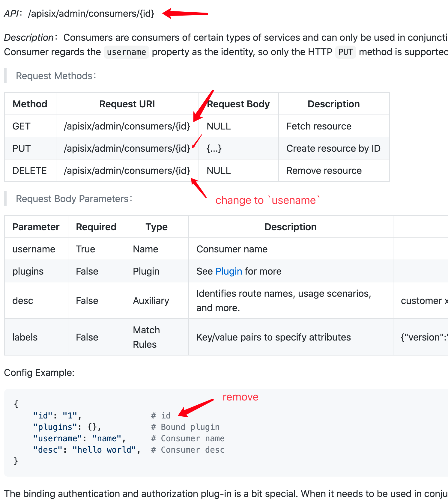Click the request URI in the DELETE row
Image resolution: width=448 pixels, height=503 pixels.
127,171
